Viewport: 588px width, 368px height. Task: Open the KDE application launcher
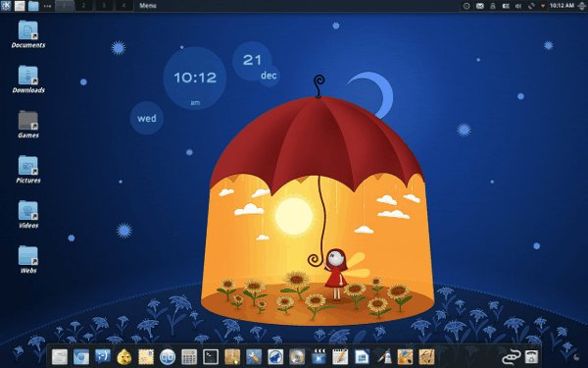(x=6, y=6)
